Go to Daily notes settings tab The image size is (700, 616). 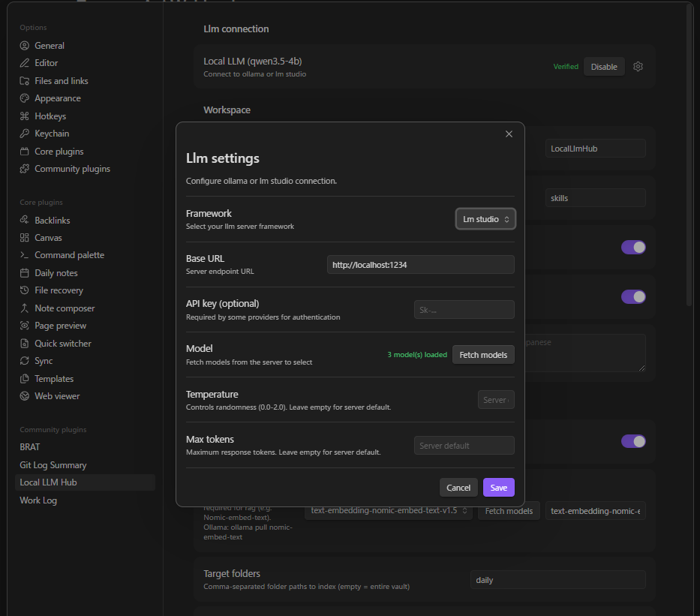coord(56,273)
